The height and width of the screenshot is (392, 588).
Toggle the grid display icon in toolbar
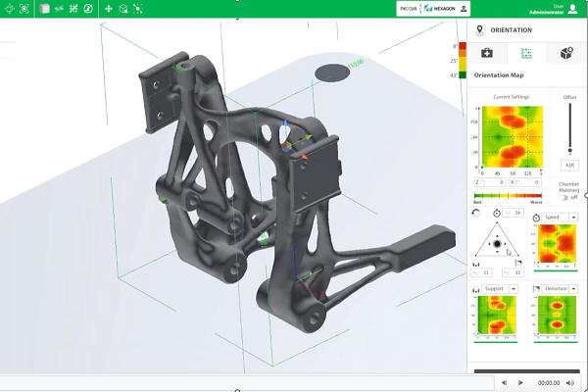click(x=73, y=9)
